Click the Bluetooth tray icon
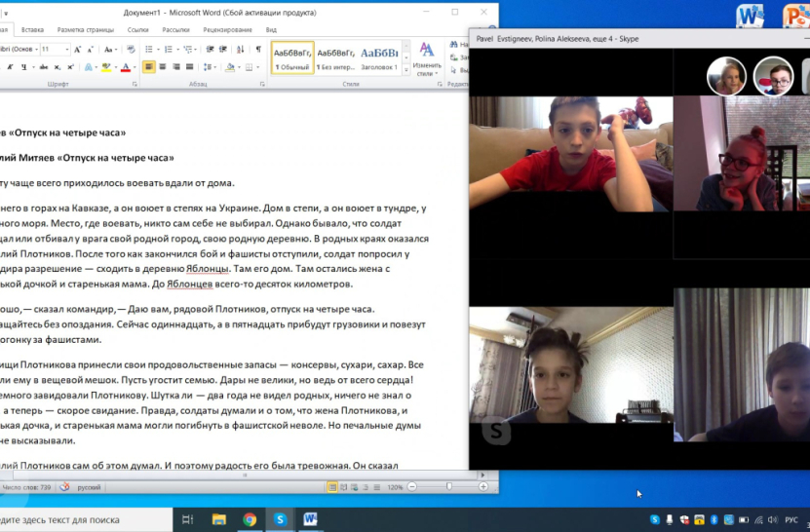Image resolution: width=810 pixels, height=532 pixels. coord(714,519)
